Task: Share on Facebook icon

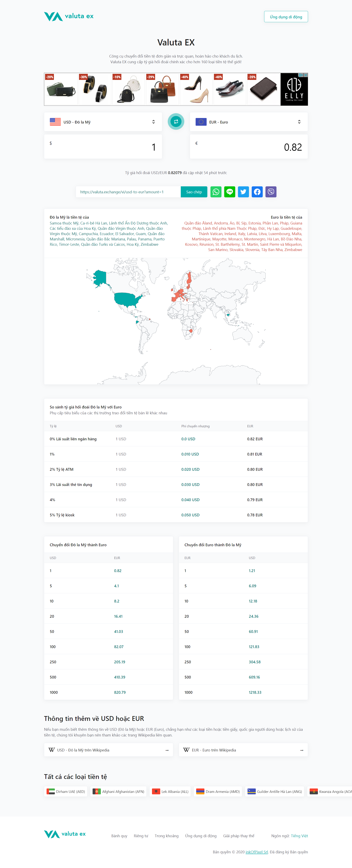Action: point(257,192)
